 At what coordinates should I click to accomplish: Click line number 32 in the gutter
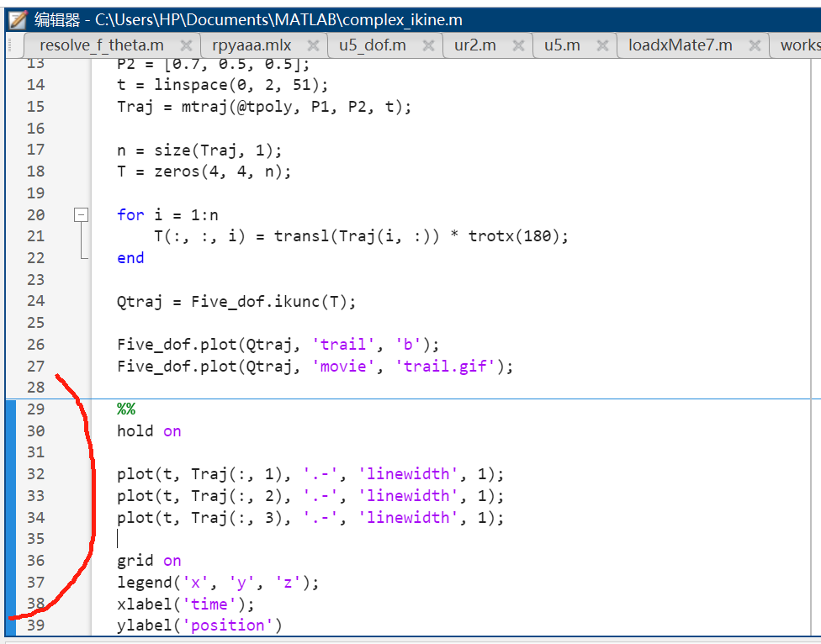[35, 474]
